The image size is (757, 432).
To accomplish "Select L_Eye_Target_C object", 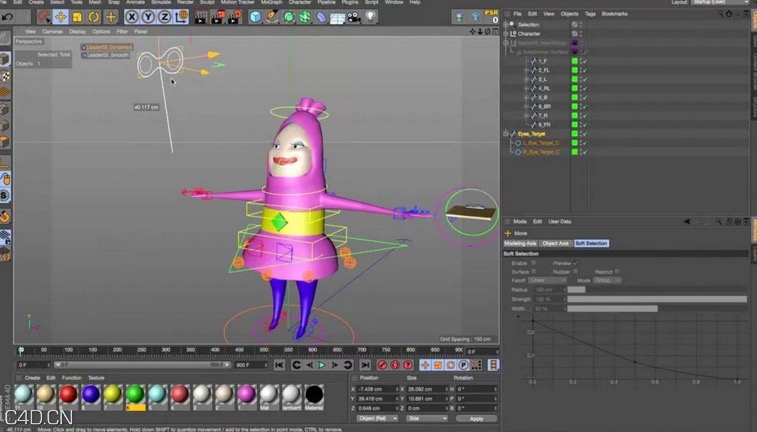I will tap(541, 143).
